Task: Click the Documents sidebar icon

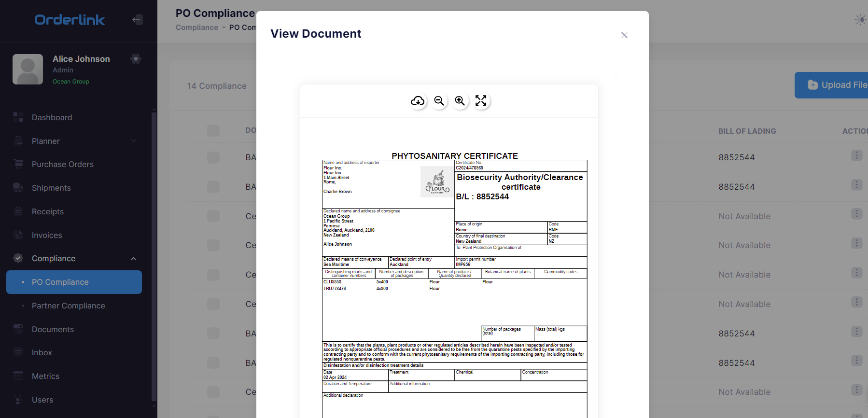Action: tap(18, 329)
